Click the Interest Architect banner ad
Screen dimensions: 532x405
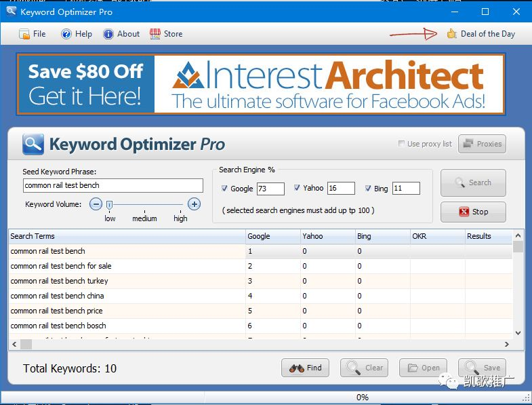[x=261, y=84]
